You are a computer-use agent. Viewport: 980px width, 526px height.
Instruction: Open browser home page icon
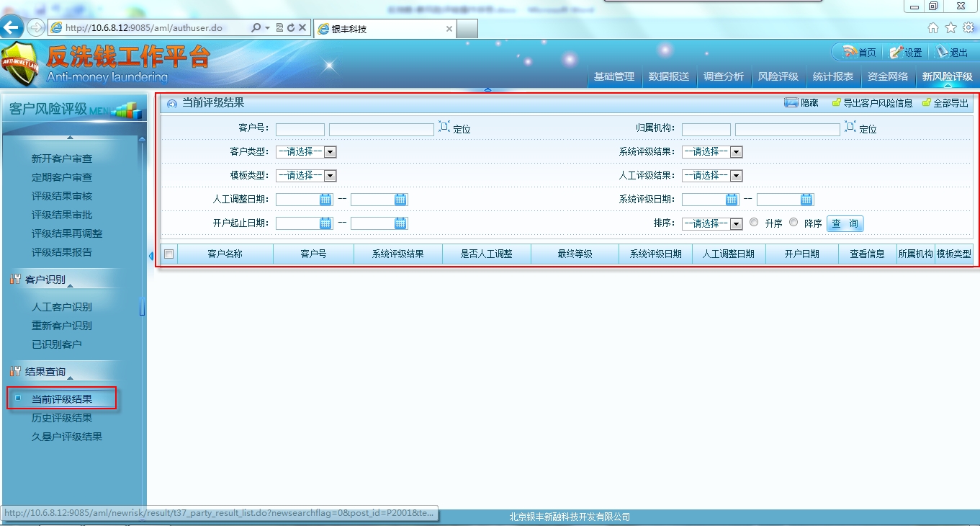point(933,28)
